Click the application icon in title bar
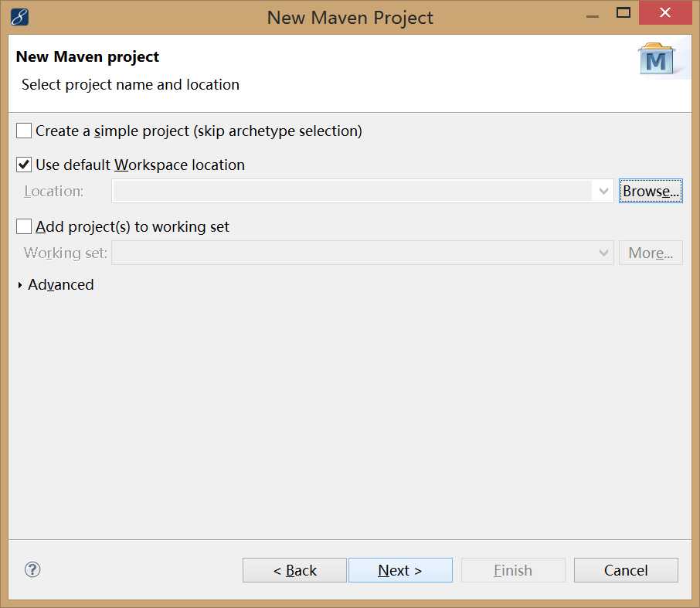Viewport: 700px width, 608px height. pos(19,17)
